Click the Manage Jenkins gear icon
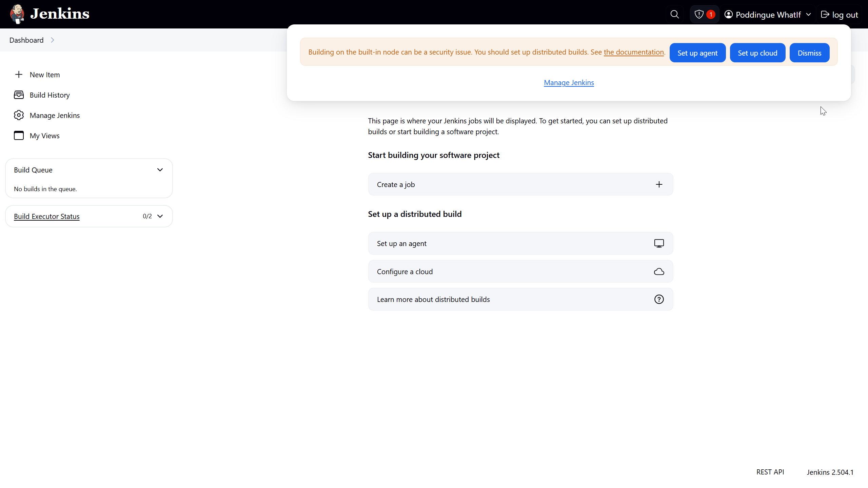This screenshot has height=488, width=868. (19, 115)
